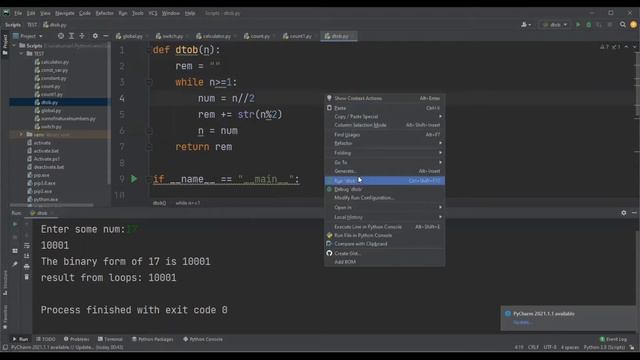Click the collapse all icon in Project panel

82,36
